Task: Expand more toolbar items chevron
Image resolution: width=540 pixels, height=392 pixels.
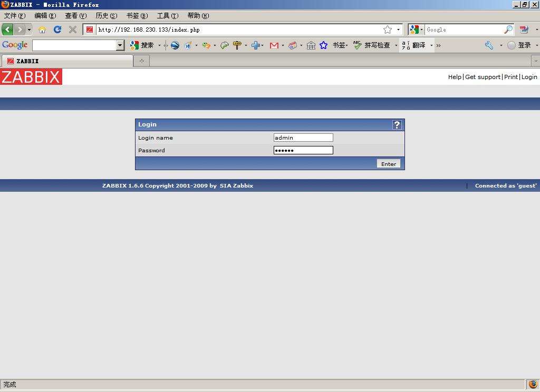Action: coord(438,45)
